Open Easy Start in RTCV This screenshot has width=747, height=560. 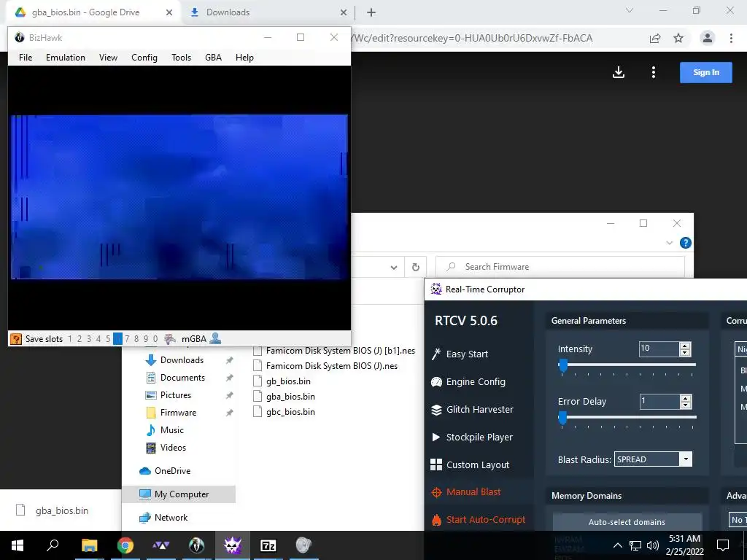(x=460, y=354)
